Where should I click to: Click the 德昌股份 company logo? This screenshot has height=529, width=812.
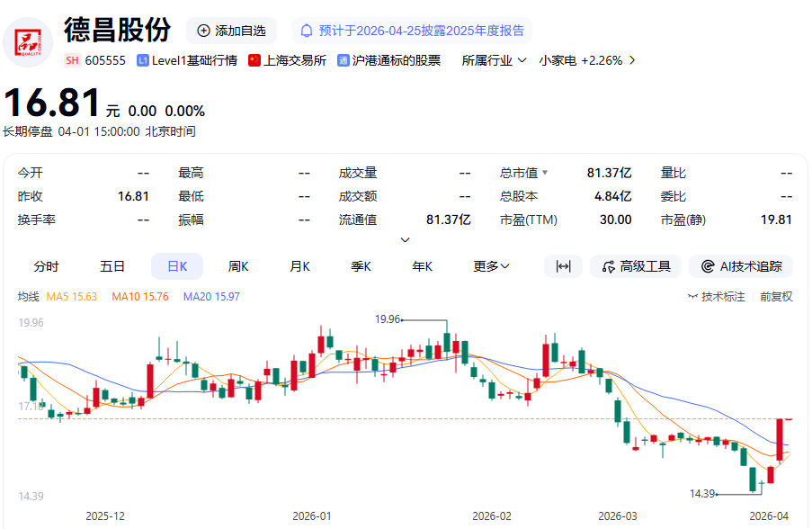(28, 41)
